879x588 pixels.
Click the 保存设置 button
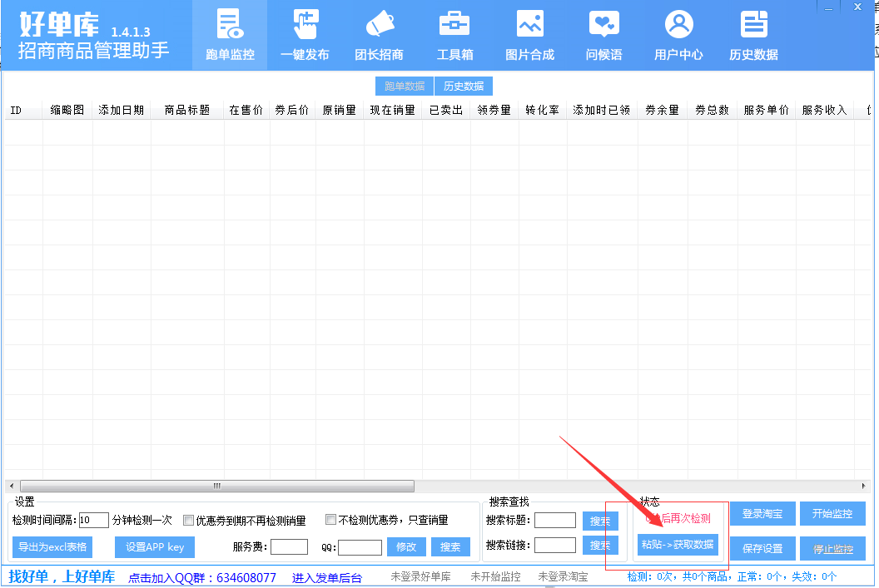tap(762, 548)
